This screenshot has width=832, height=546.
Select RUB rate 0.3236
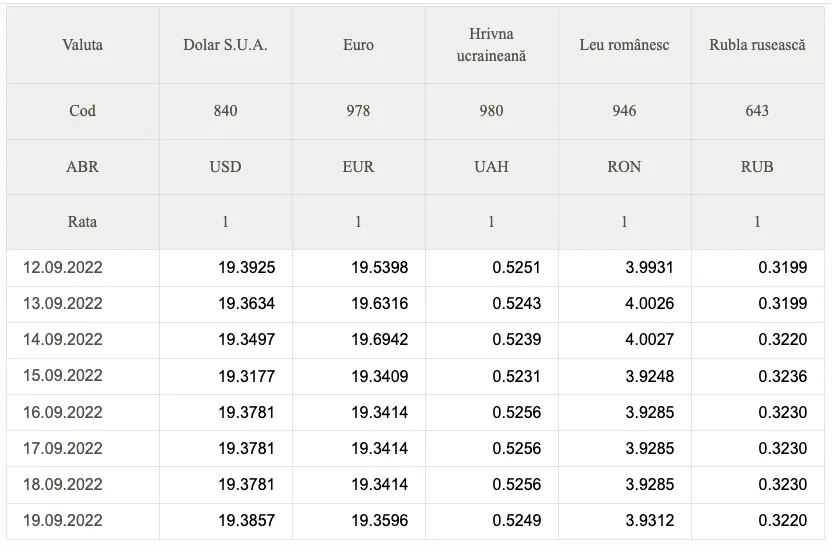click(x=783, y=376)
